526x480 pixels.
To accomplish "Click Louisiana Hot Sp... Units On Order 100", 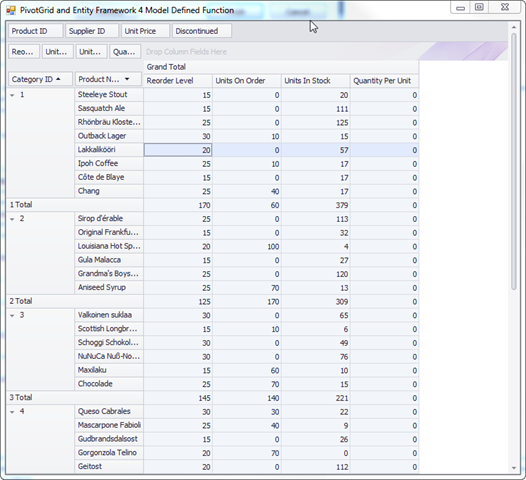I will tap(247, 247).
